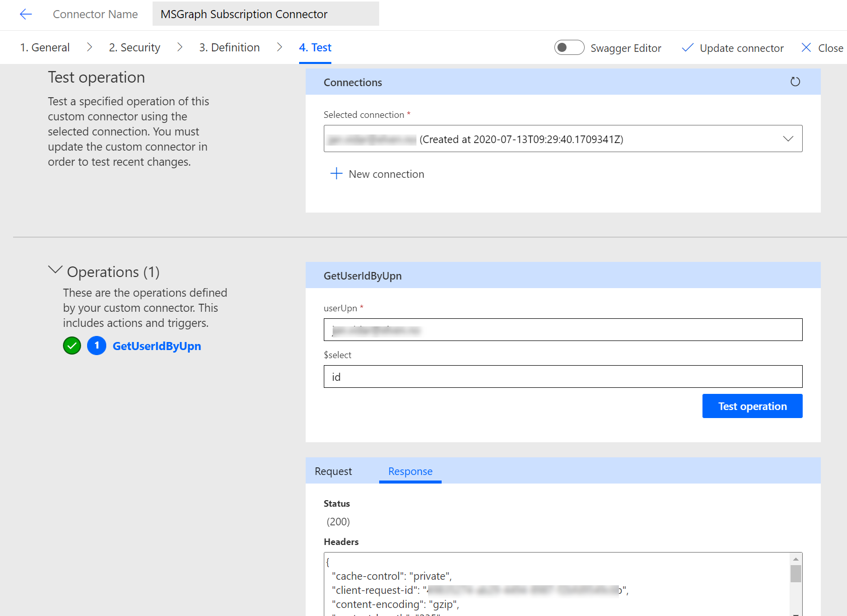The width and height of the screenshot is (847, 616).
Task: Click the Test operation button
Action: pos(752,406)
